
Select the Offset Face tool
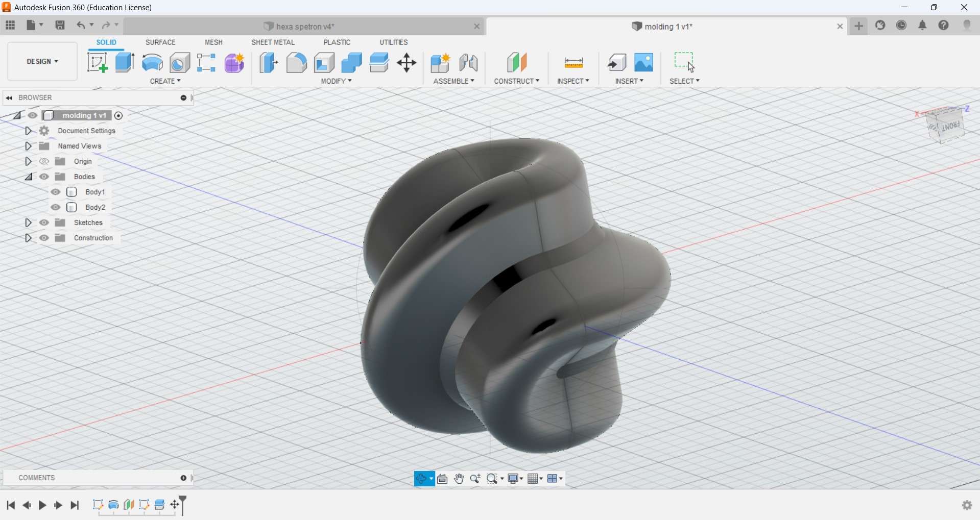pyautogui.click(x=379, y=63)
